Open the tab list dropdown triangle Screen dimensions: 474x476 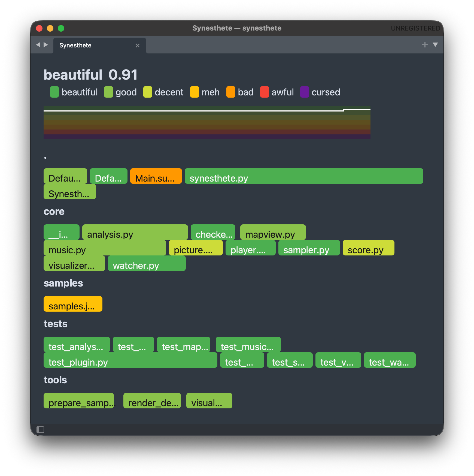[435, 45]
